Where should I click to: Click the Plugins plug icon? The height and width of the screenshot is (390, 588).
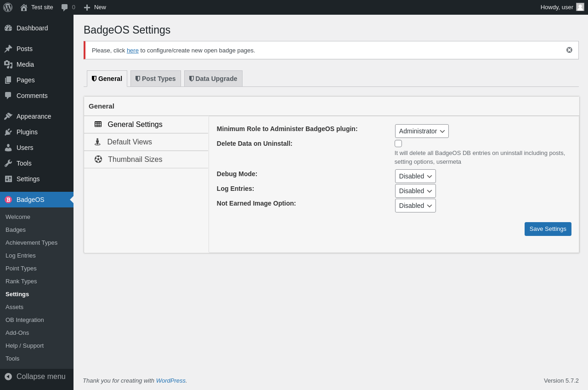coord(8,132)
